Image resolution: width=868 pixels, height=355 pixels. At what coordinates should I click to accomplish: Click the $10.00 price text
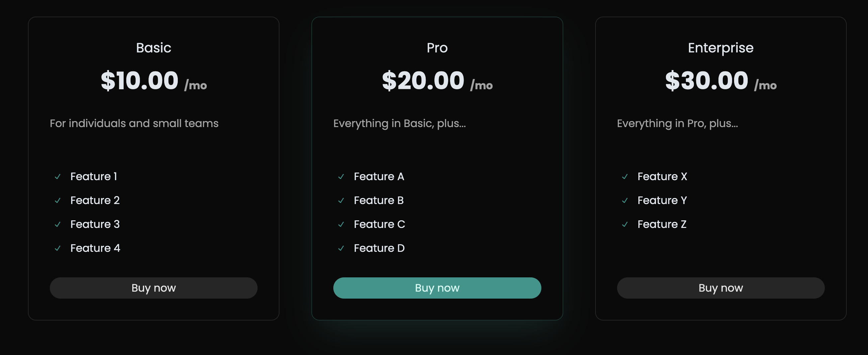pos(140,81)
